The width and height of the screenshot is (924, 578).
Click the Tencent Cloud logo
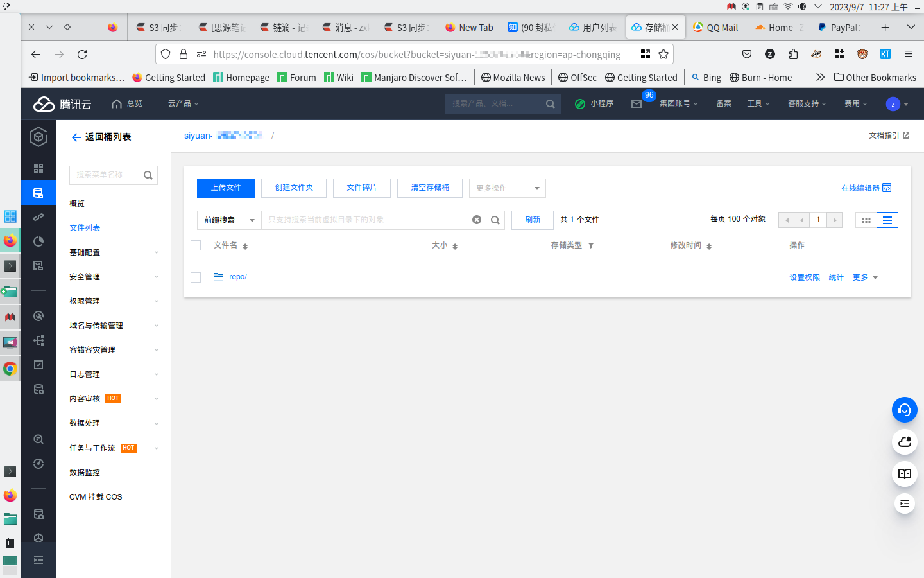(62, 104)
